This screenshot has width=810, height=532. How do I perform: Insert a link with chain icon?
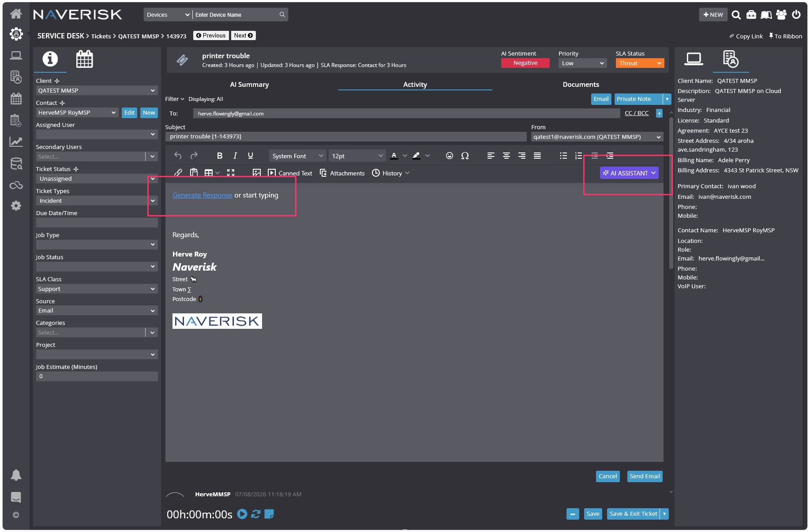coord(178,173)
